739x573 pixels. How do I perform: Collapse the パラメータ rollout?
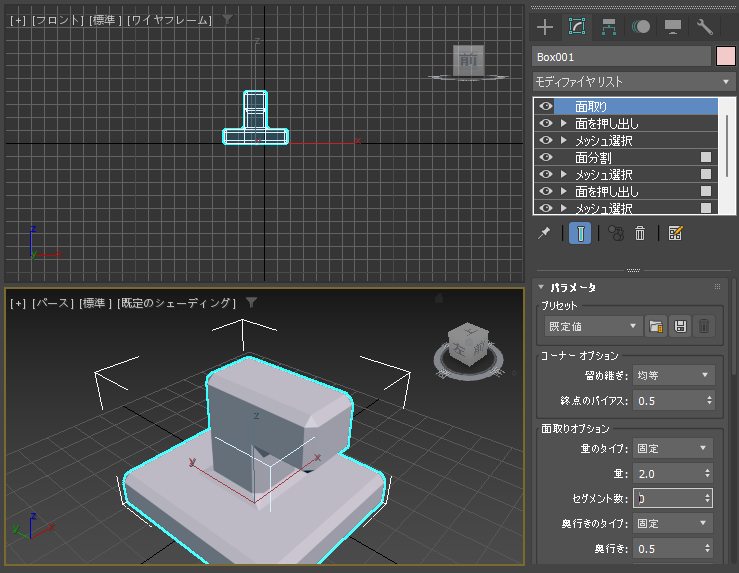541,287
